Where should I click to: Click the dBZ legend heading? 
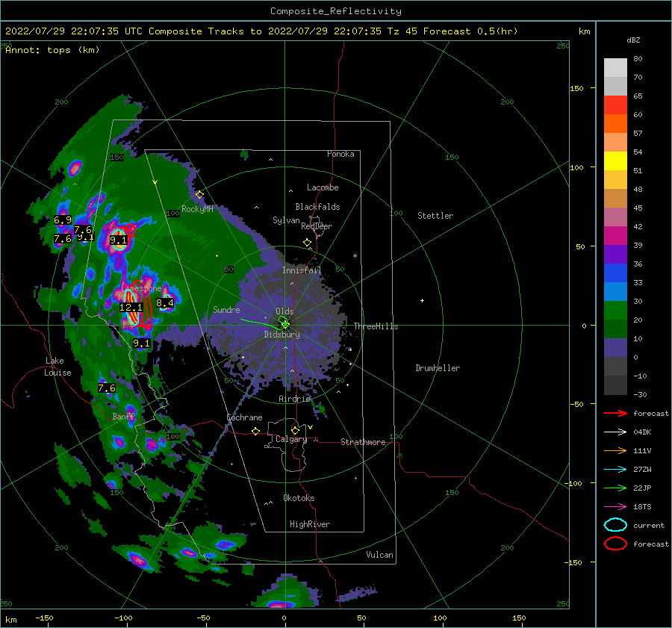pyautogui.click(x=633, y=40)
